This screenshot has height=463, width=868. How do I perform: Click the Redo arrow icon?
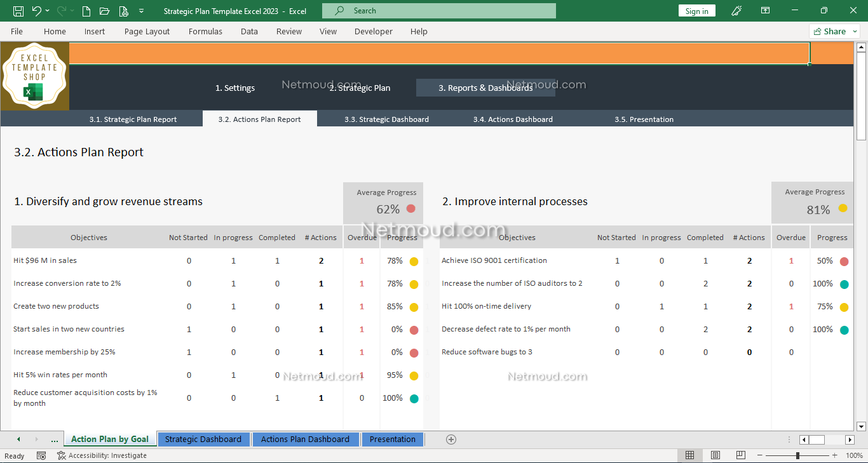coord(62,11)
